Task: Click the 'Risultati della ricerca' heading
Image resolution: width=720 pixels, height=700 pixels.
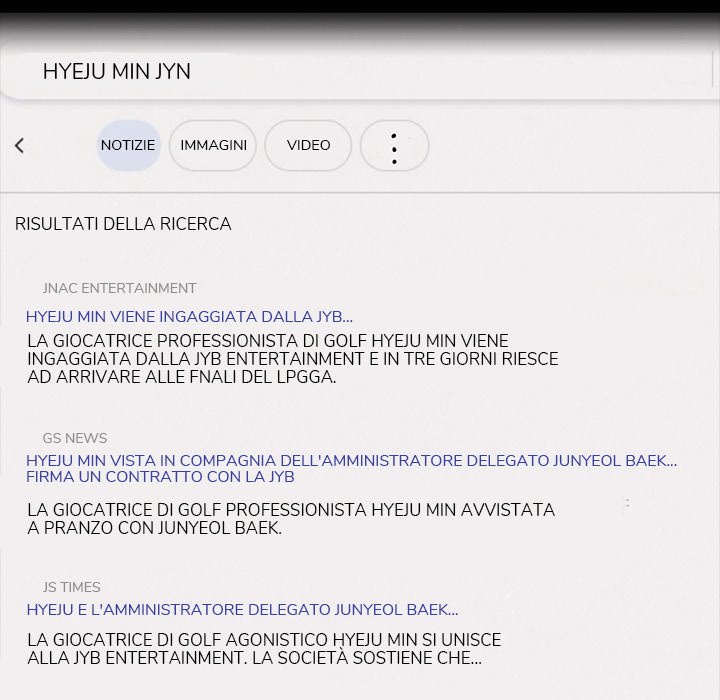Action: pos(123,224)
